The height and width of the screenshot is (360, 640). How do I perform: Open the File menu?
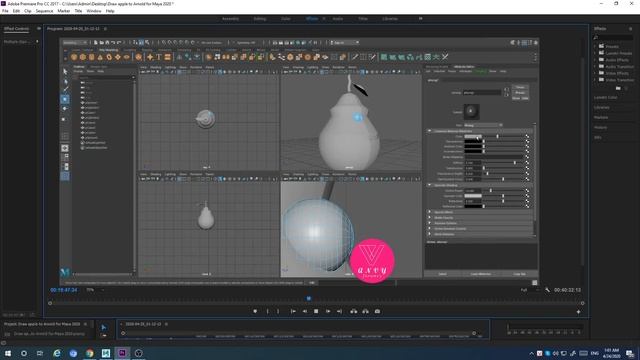pos(5,11)
